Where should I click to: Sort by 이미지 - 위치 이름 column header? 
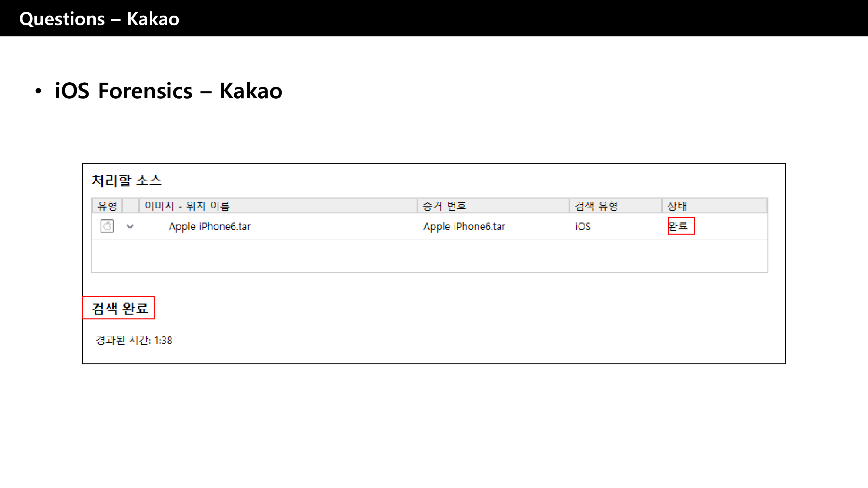[187, 206]
